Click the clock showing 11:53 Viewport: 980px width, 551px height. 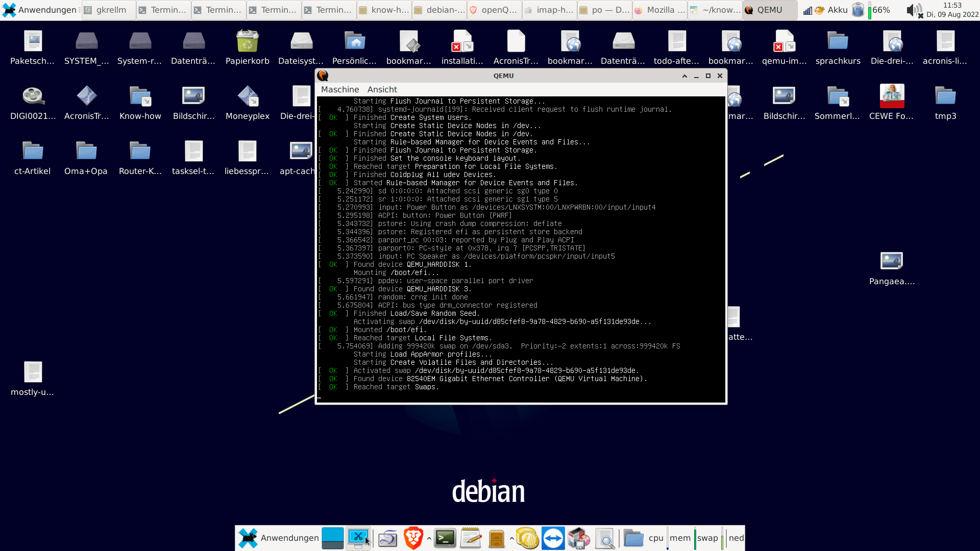click(x=952, y=10)
